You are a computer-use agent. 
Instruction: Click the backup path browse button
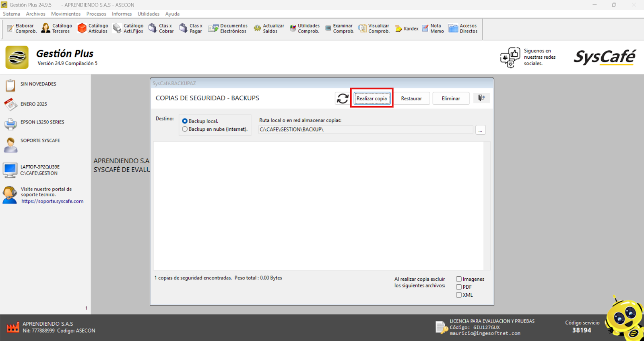pyautogui.click(x=480, y=130)
